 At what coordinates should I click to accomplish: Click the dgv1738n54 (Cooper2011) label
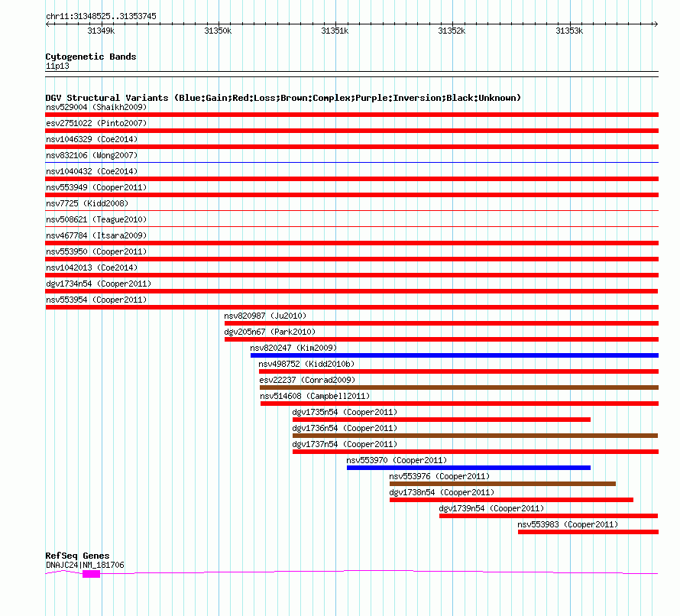[442, 492]
